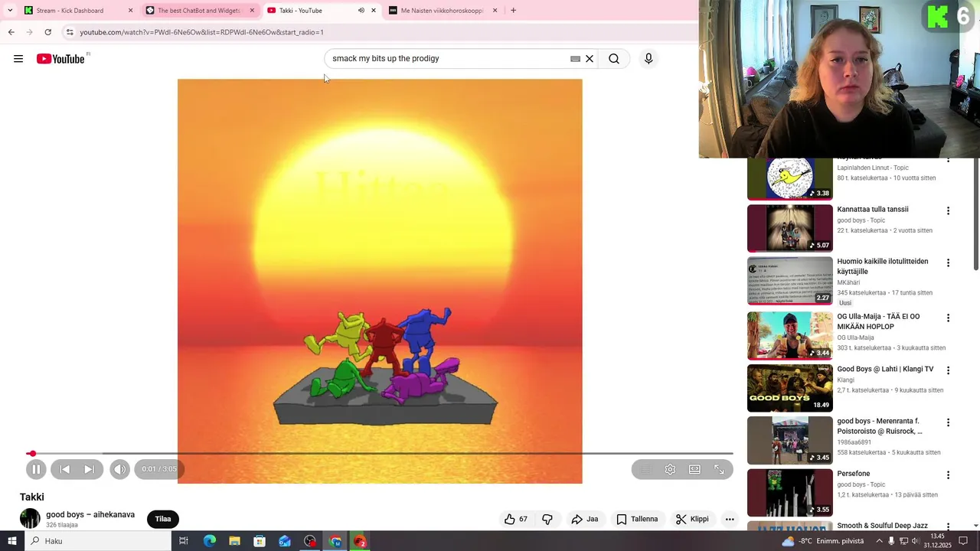Open the player settings gear
This screenshot has width=980, height=551.
(670, 469)
